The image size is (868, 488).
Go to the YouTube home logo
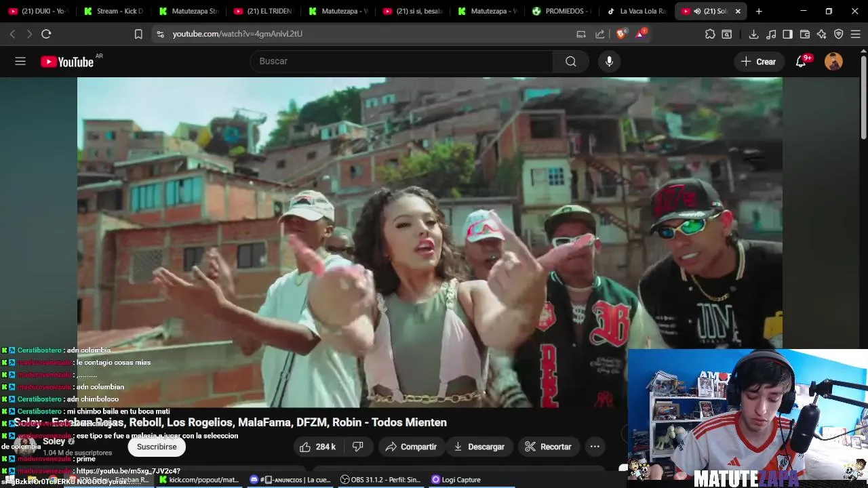[67, 62]
